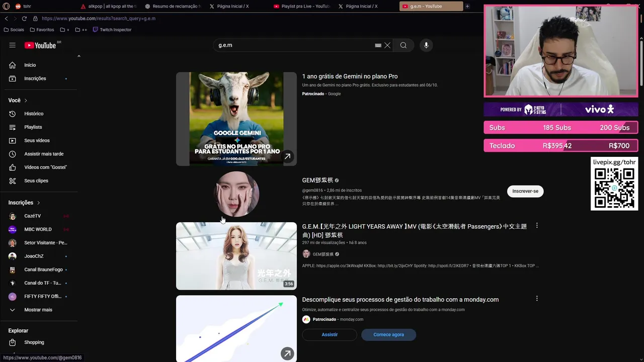The height and width of the screenshot is (362, 644).
Task: Open Histórico
Action: [39, 114]
